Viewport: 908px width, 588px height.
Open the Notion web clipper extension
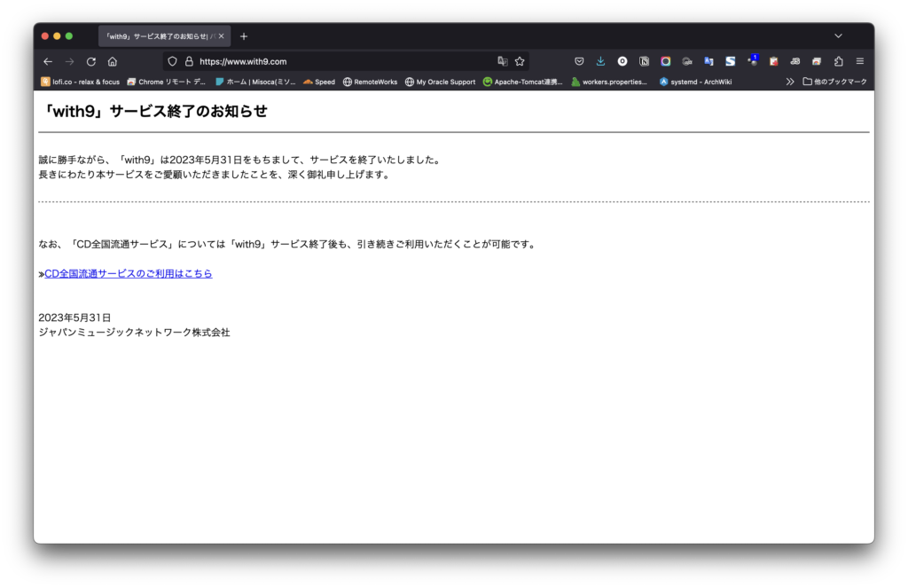coord(644,61)
